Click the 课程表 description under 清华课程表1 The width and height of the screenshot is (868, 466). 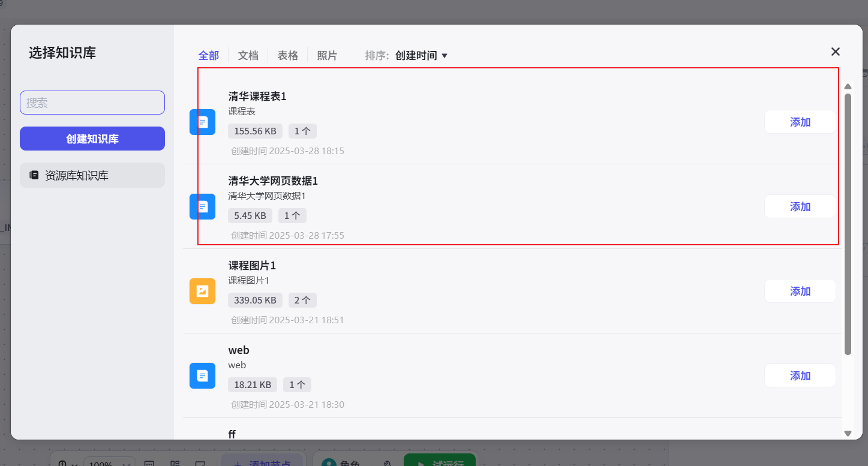pyautogui.click(x=242, y=112)
